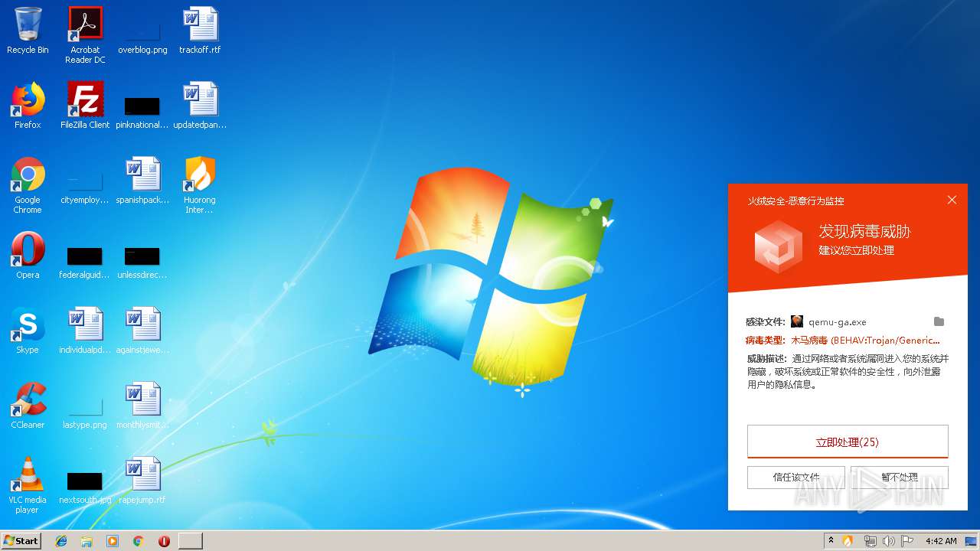The image size is (980, 551).
Task: Open Huorong tray icon
Action: tap(848, 541)
